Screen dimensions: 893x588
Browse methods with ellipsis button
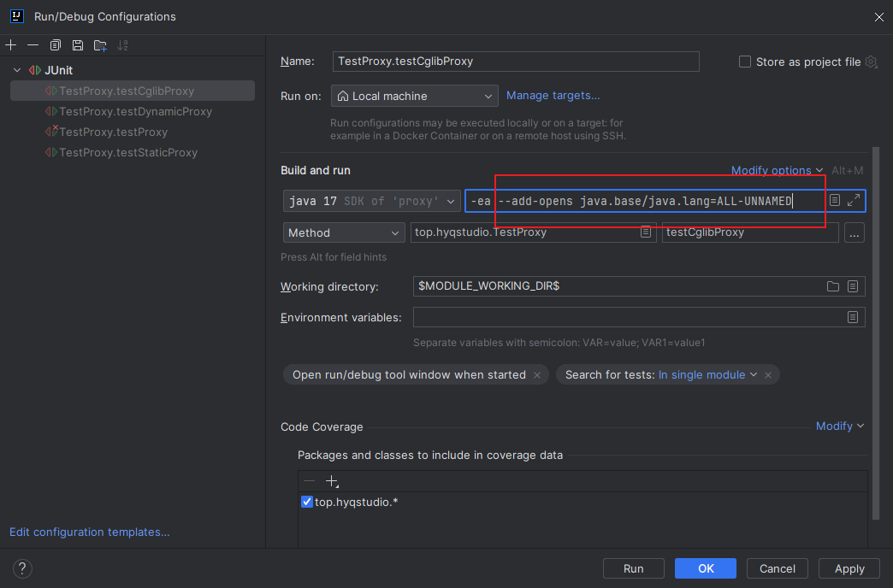click(855, 232)
